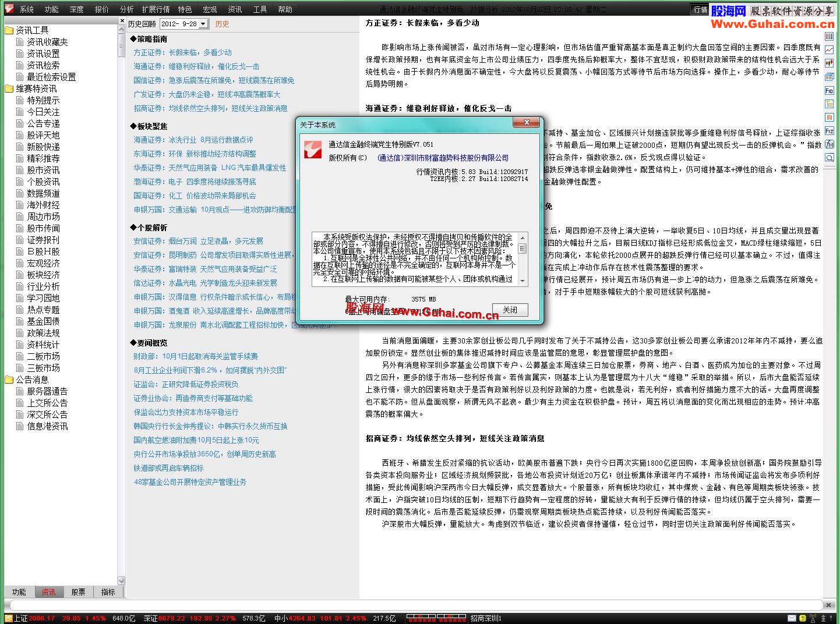840x624 pixels.
Task: Open the multi-window table icon in right toolbar
Action: (830, 77)
